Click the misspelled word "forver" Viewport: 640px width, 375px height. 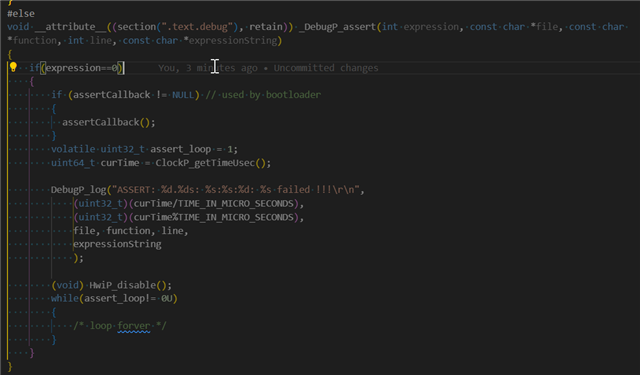(x=133, y=326)
